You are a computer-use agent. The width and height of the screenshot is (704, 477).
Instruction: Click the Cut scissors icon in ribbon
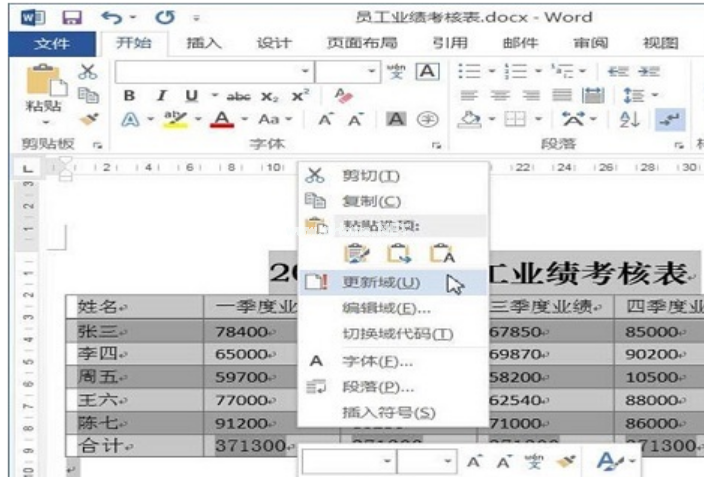click(x=87, y=72)
